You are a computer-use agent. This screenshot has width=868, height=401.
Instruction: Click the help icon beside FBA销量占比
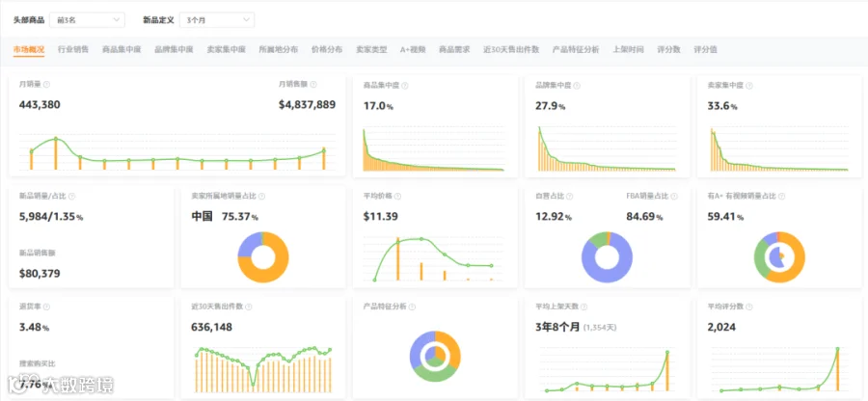pos(673,197)
